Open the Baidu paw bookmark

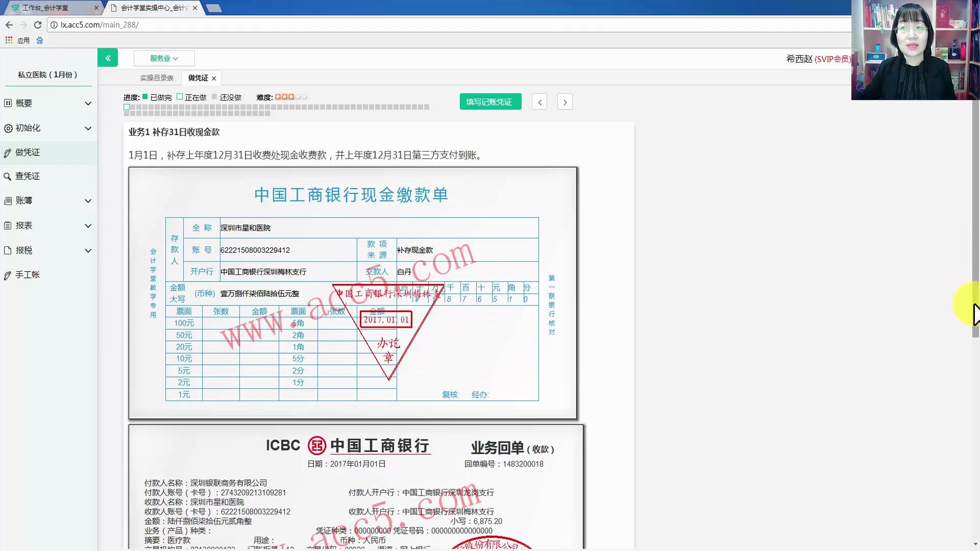[x=40, y=40]
